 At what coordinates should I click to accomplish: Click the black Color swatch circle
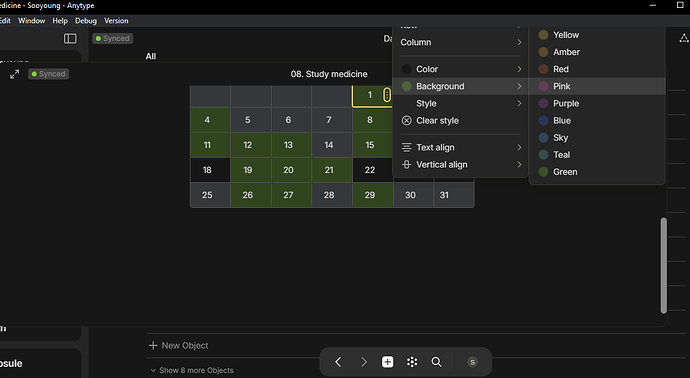(x=407, y=69)
